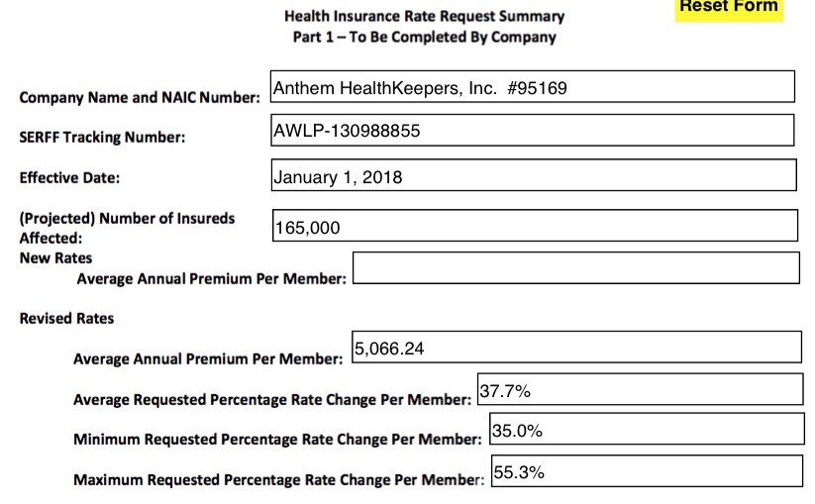Select the SERFF Tracking Number input box
This screenshot has width=815, height=504.
532,130
